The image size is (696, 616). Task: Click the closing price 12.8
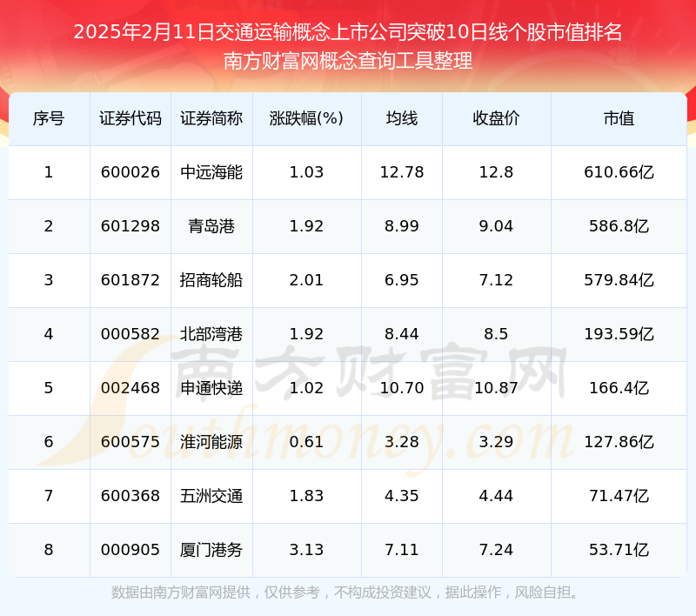tap(496, 172)
